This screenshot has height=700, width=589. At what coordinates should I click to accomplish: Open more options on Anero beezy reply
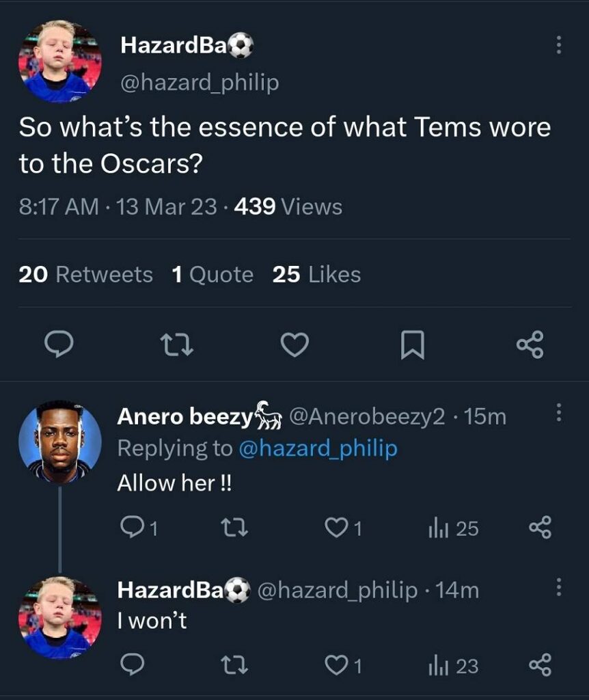pyautogui.click(x=558, y=412)
